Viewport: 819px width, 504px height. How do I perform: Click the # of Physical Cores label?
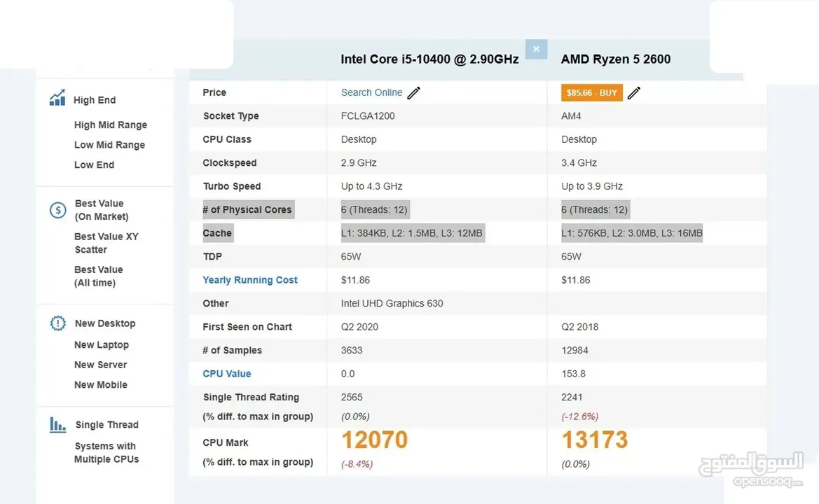point(248,209)
